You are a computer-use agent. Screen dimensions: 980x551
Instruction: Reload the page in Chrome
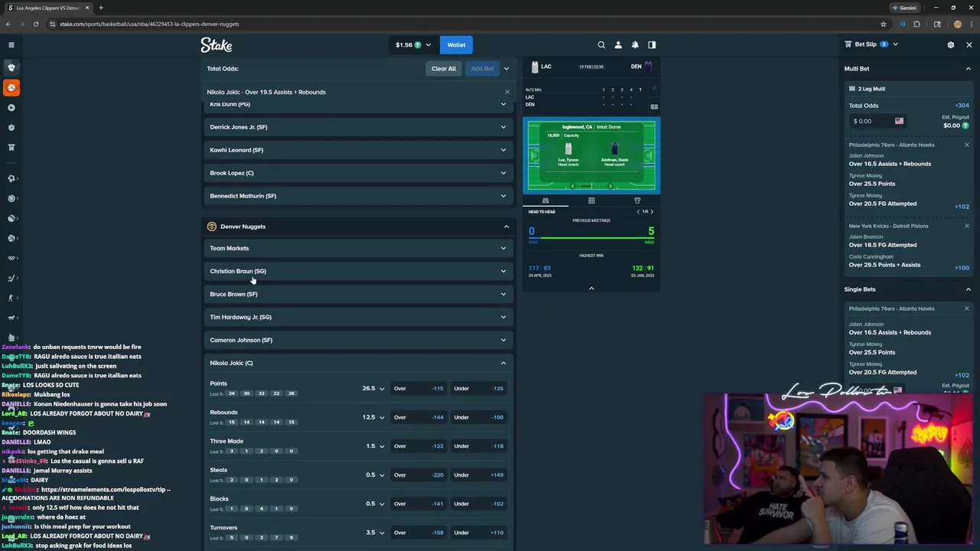(x=36, y=24)
